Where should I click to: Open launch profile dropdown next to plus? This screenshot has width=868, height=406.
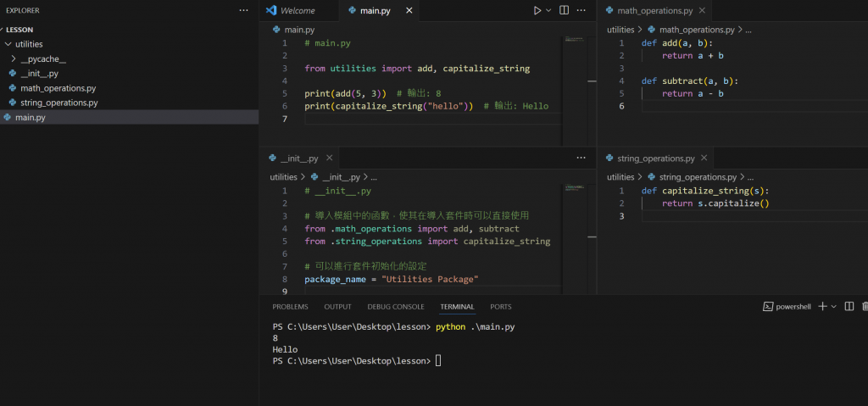click(834, 306)
